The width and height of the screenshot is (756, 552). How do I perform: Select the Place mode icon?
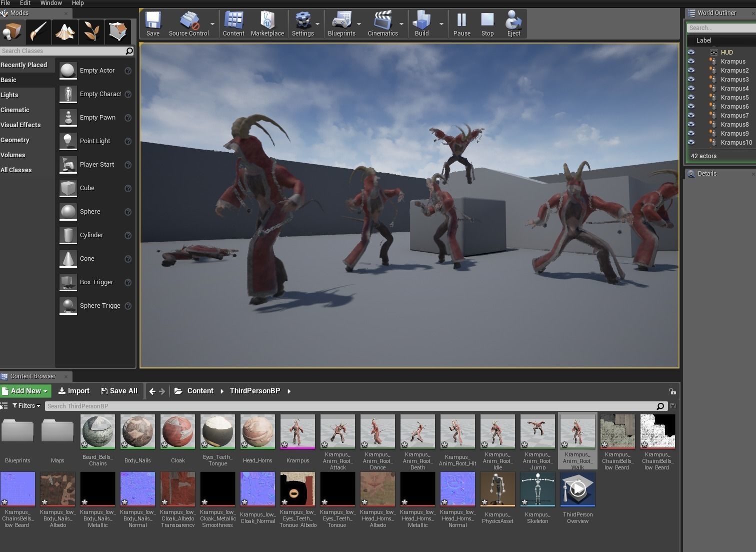12,32
